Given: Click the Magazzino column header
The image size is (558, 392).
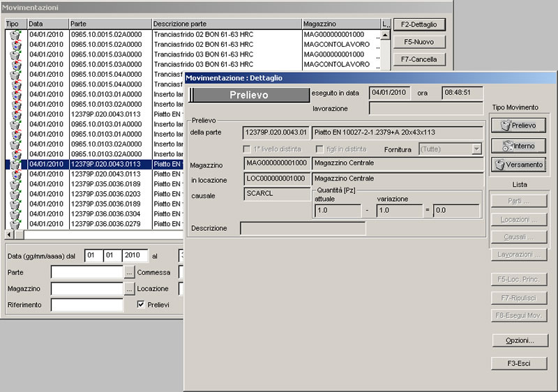Looking at the screenshot, I should 340,24.
